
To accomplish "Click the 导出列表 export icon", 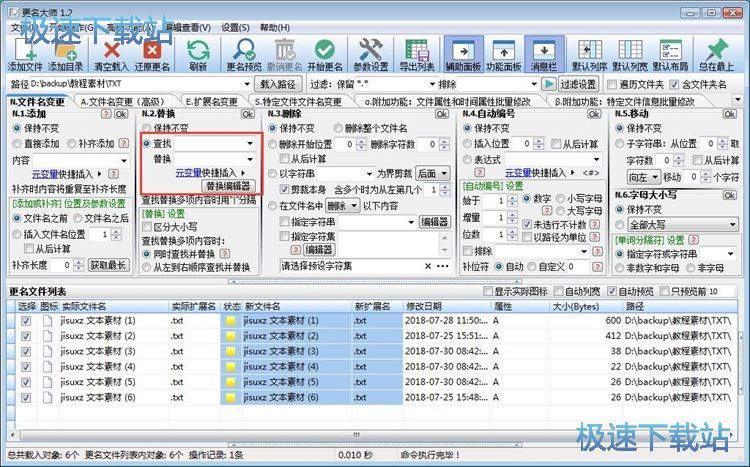I will [x=417, y=54].
